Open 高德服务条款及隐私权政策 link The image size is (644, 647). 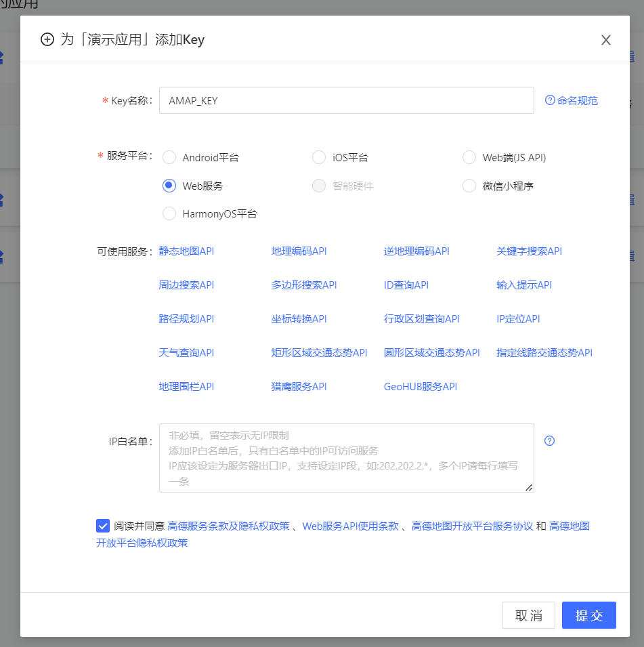229,526
